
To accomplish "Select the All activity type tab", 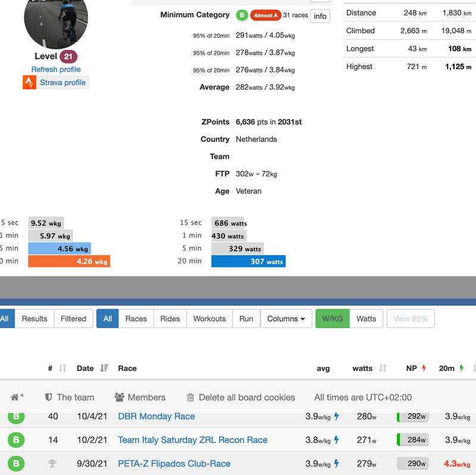I will point(108,319).
